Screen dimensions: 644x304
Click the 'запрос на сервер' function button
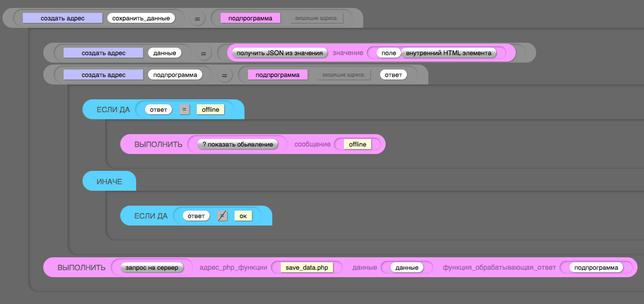152,268
